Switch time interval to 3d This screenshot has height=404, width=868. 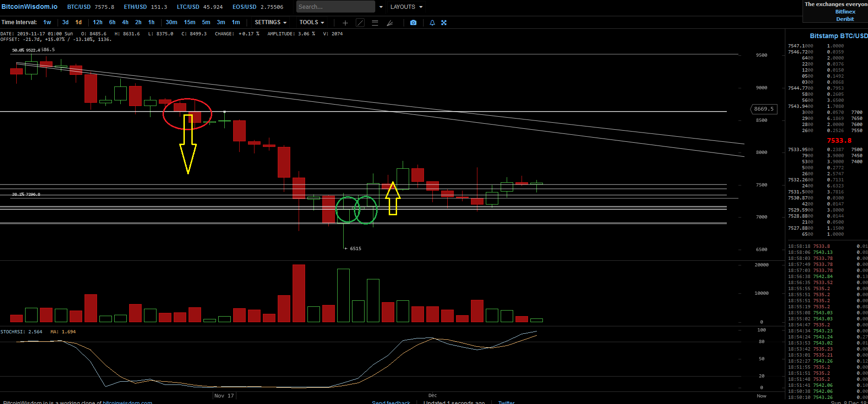[x=65, y=22]
